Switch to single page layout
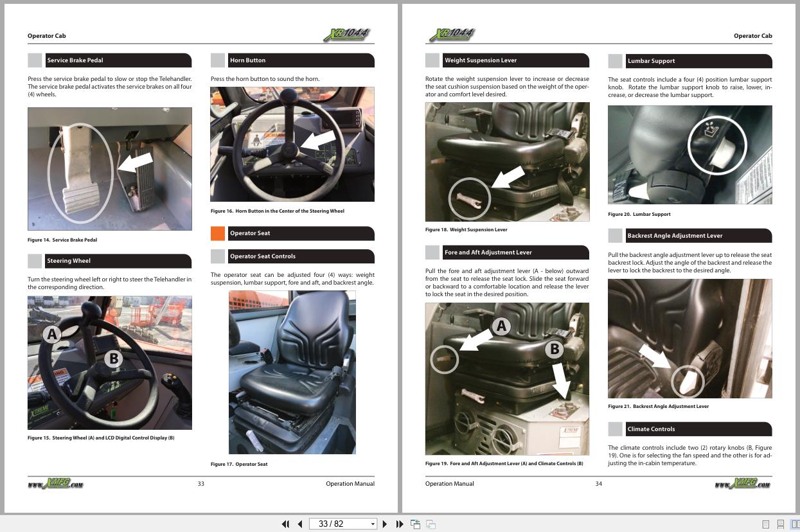The image size is (800, 532). coord(766,524)
